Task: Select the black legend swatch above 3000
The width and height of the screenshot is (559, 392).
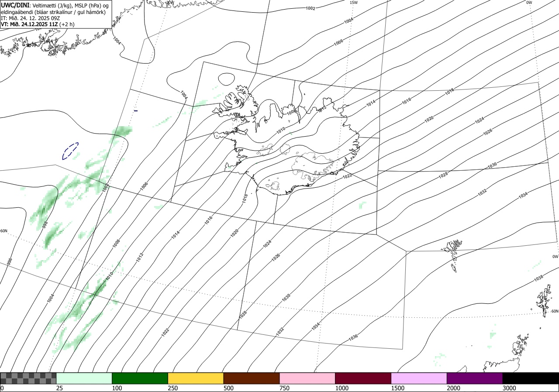Action: click(x=531, y=378)
